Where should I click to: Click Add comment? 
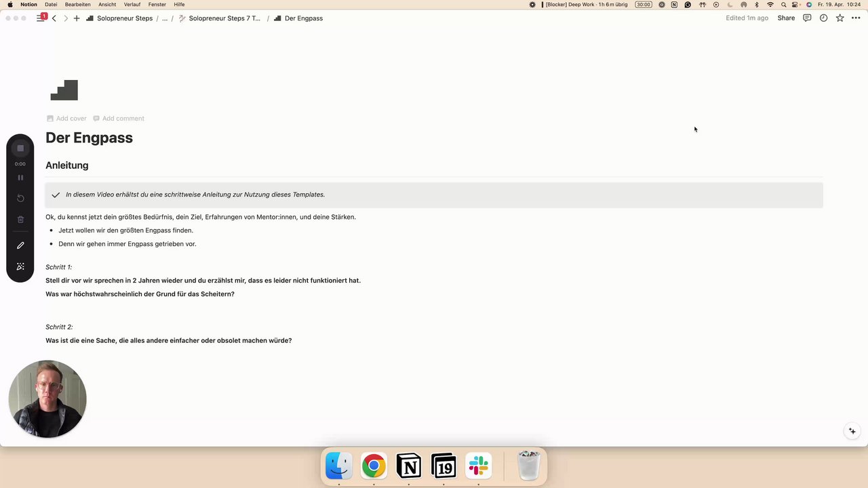pyautogui.click(x=119, y=119)
